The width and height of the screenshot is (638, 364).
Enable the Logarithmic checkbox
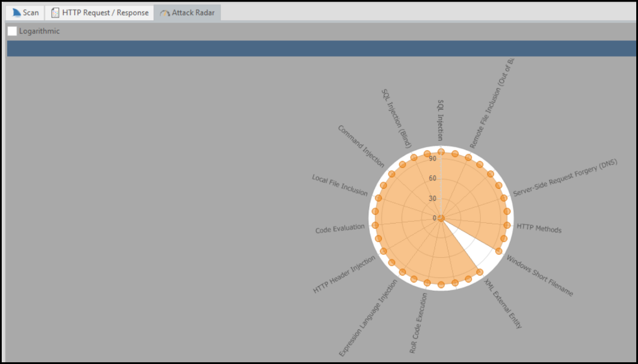click(12, 31)
